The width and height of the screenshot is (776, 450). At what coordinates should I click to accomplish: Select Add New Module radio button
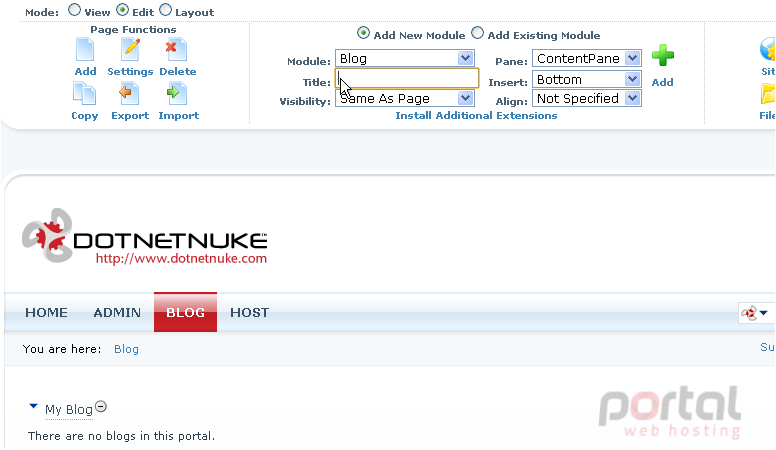363,33
